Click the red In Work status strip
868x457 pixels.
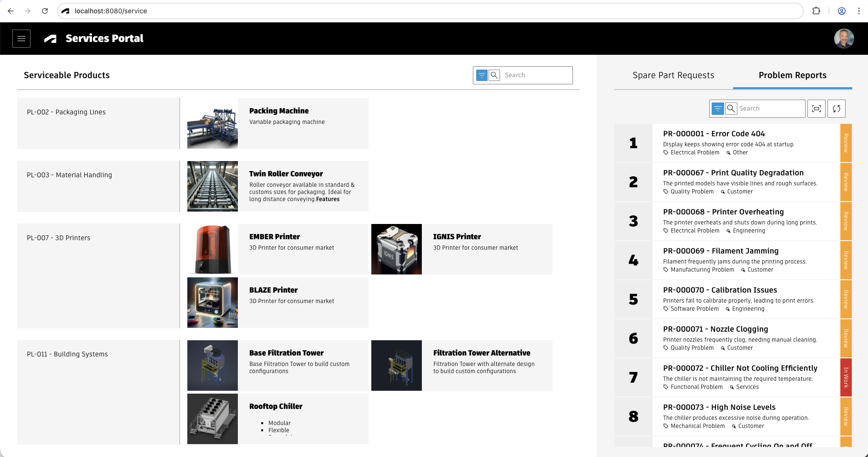pyautogui.click(x=846, y=377)
